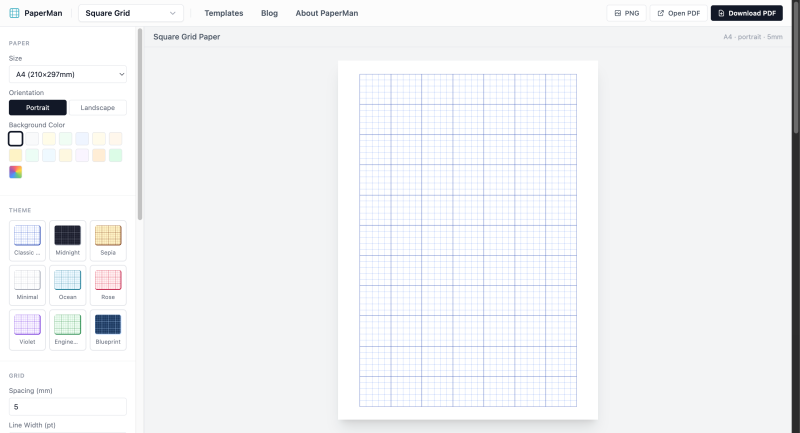Click the grid paper preview page
800x433 pixels.
pyautogui.click(x=468, y=240)
